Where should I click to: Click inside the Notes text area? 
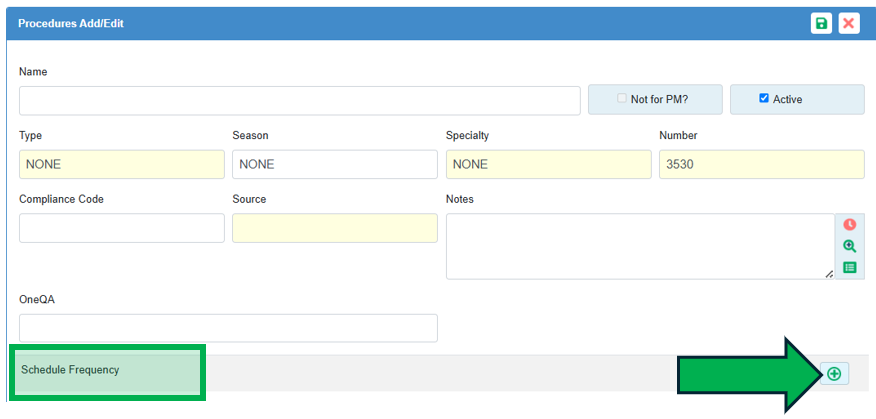click(x=638, y=245)
